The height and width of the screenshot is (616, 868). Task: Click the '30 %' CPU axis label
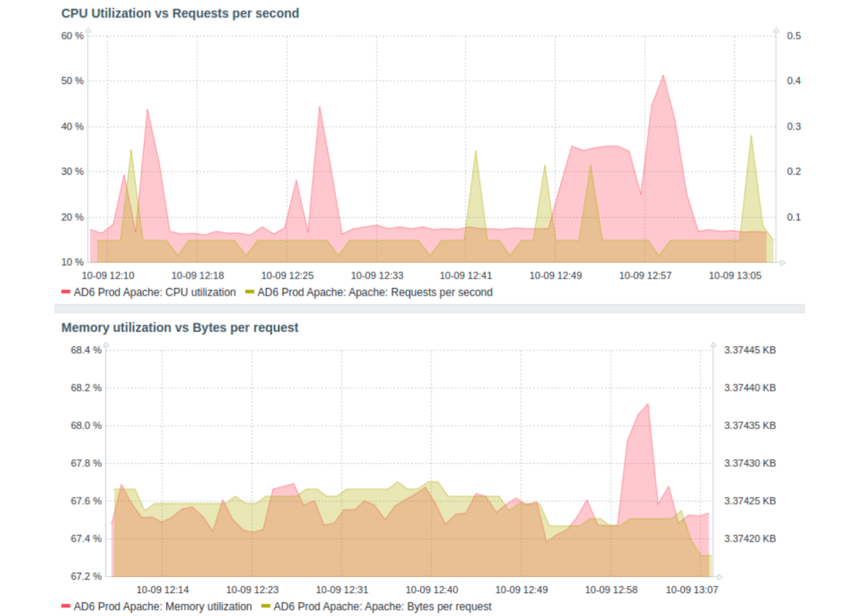point(72,171)
